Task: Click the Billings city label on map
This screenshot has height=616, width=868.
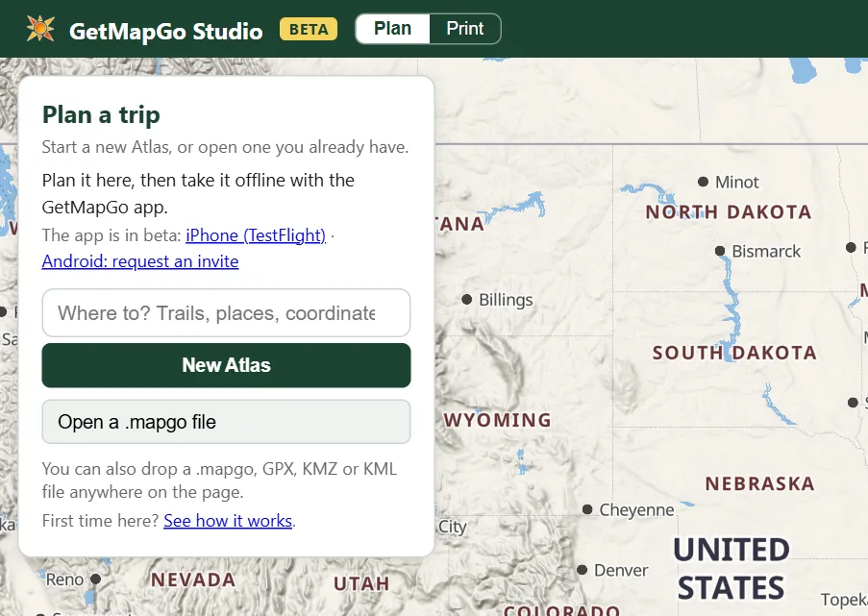Action: [506, 300]
